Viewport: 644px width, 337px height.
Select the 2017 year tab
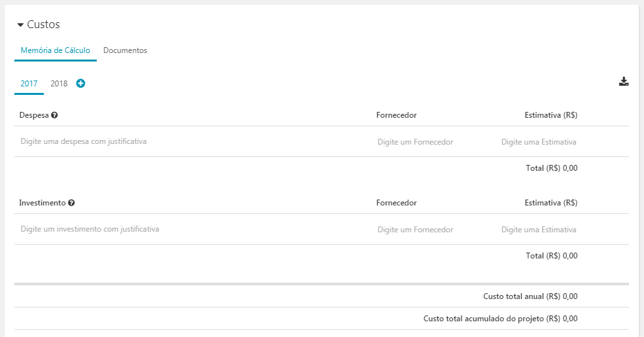click(29, 83)
